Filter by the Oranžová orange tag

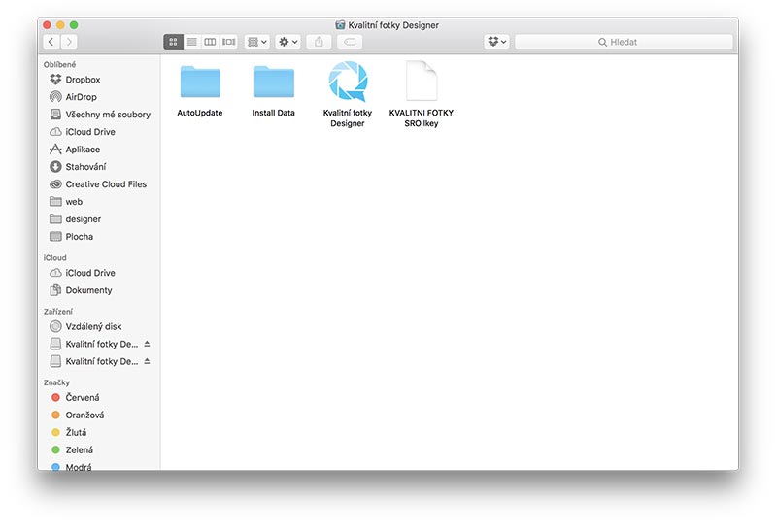[x=84, y=415]
